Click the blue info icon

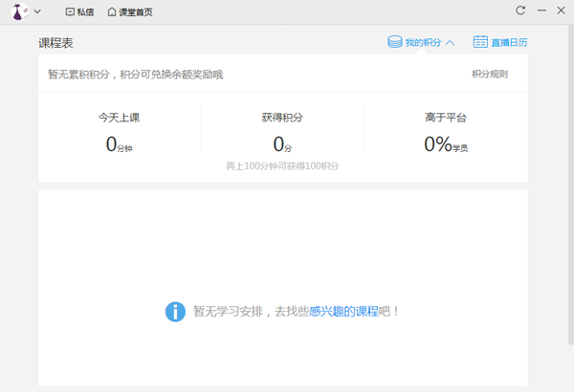coord(175,311)
